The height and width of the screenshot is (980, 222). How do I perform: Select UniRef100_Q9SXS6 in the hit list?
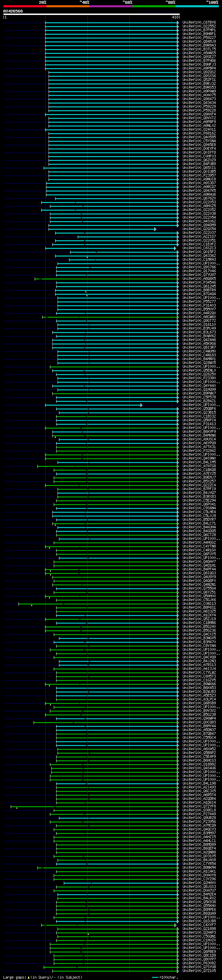(199, 76)
